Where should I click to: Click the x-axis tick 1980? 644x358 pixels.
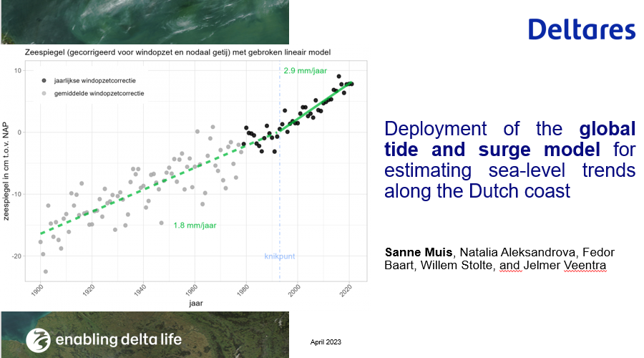pos(243,290)
